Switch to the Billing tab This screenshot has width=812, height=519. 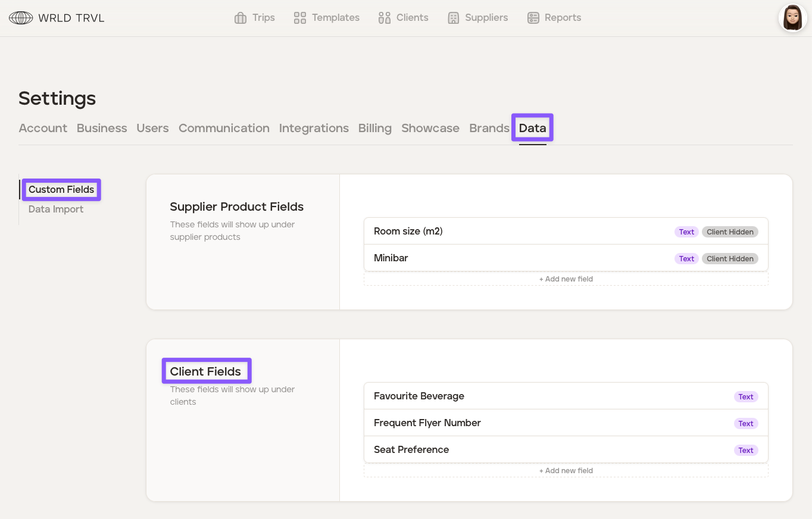(375, 128)
